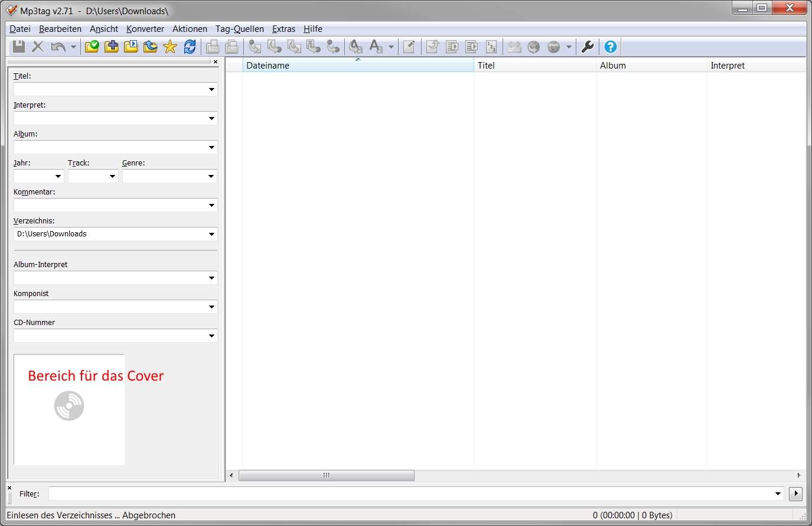Close the tag panel with small x

tap(216, 61)
